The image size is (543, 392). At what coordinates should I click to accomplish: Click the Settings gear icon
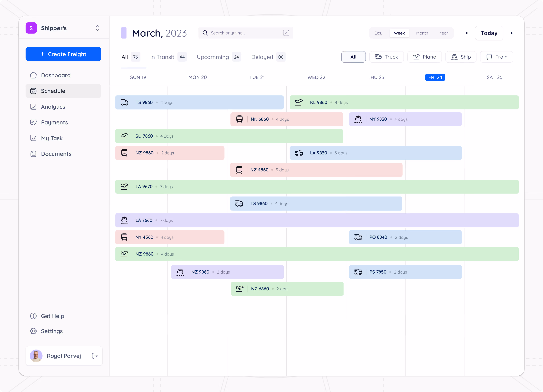coord(33,331)
